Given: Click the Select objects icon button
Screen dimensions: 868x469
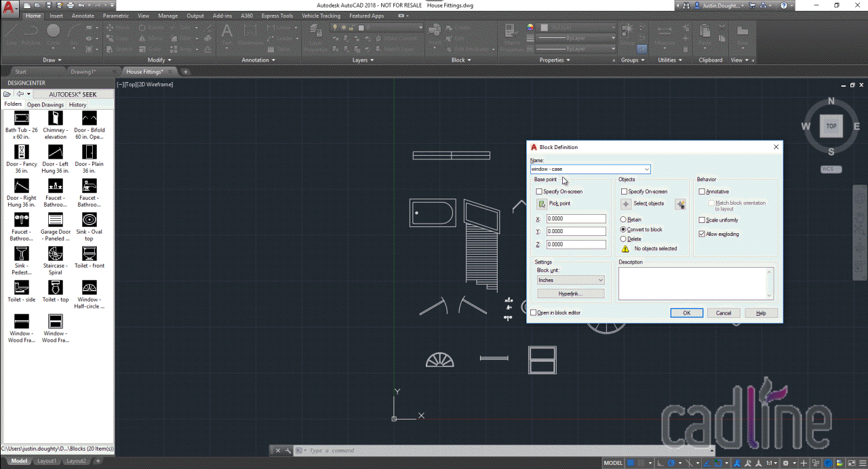Looking at the screenshot, I should click(x=627, y=203).
